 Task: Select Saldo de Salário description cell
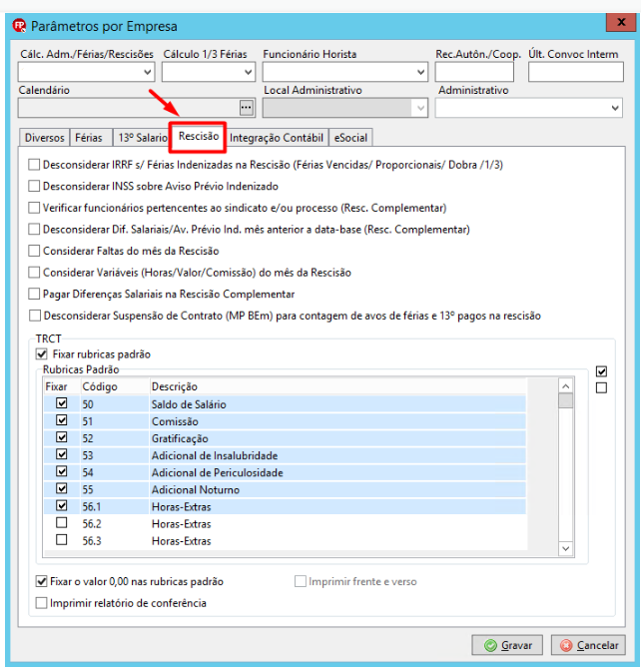point(337,404)
